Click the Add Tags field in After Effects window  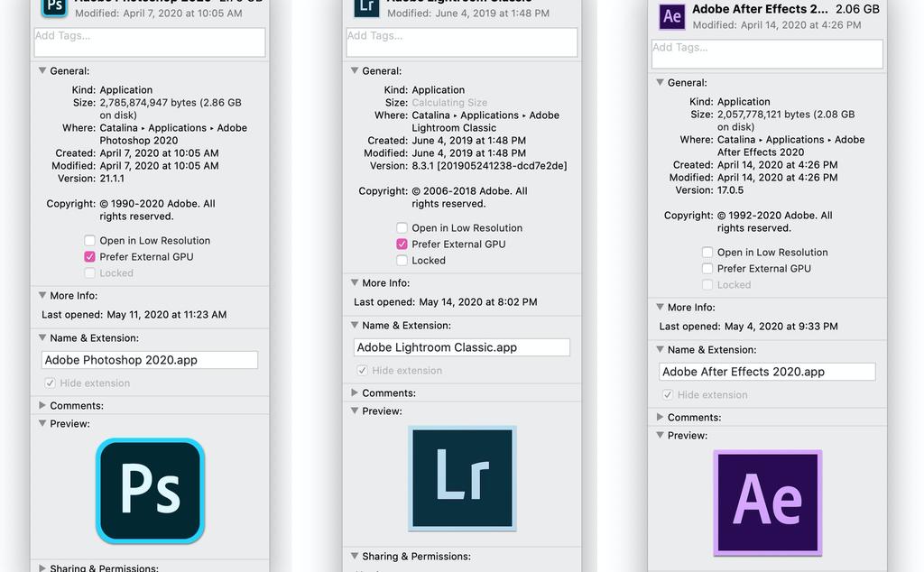[767, 54]
